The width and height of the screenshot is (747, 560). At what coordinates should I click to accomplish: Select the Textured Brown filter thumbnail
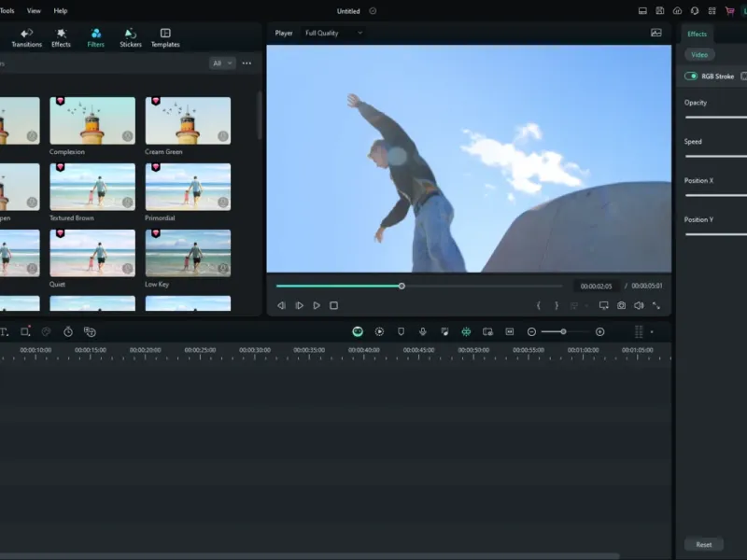pos(92,187)
